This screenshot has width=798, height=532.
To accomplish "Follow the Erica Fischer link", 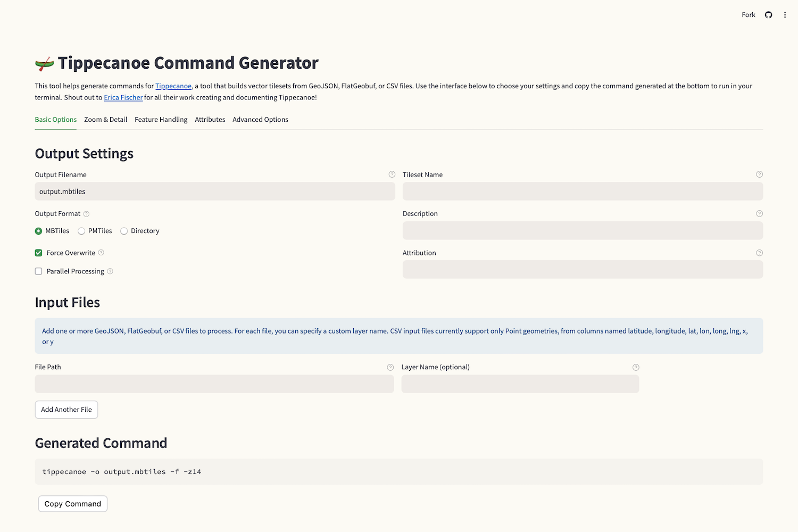I will point(123,97).
